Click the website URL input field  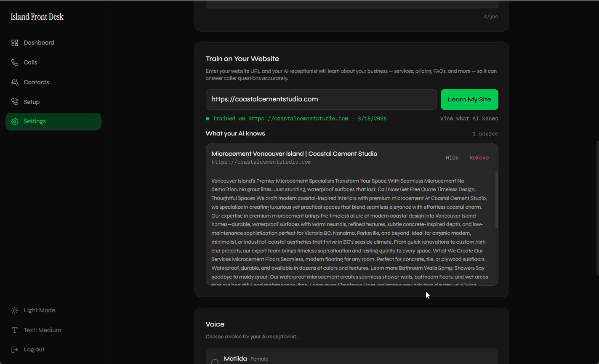pyautogui.click(x=321, y=99)
